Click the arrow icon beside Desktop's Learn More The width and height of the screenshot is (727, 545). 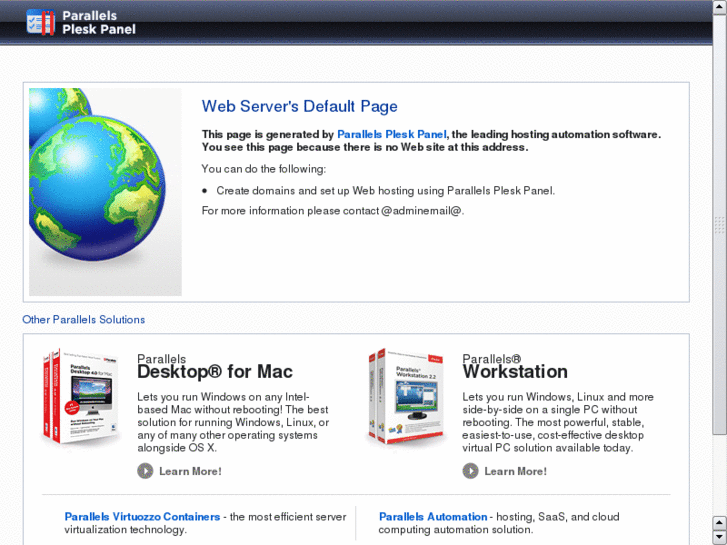point(145,471)
